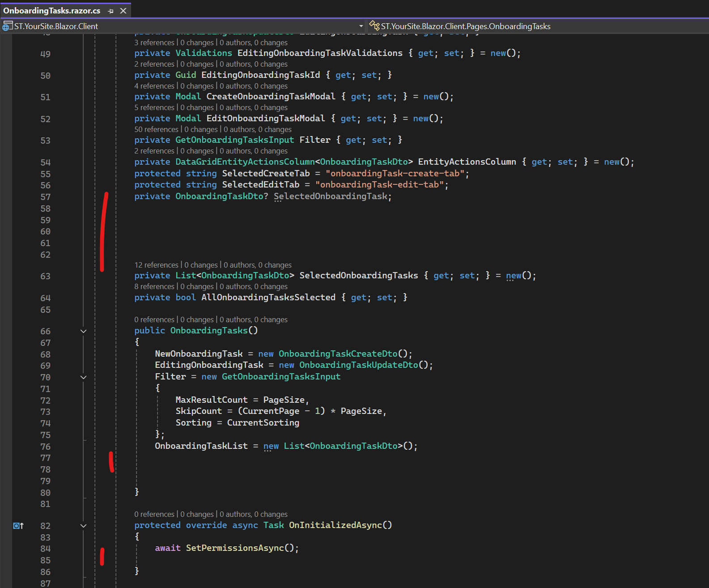Image resolution: width=709 pixels, height=588 pixels.
Task: Click the override indicator icon on line 82
Action: [x=18, y=526]
